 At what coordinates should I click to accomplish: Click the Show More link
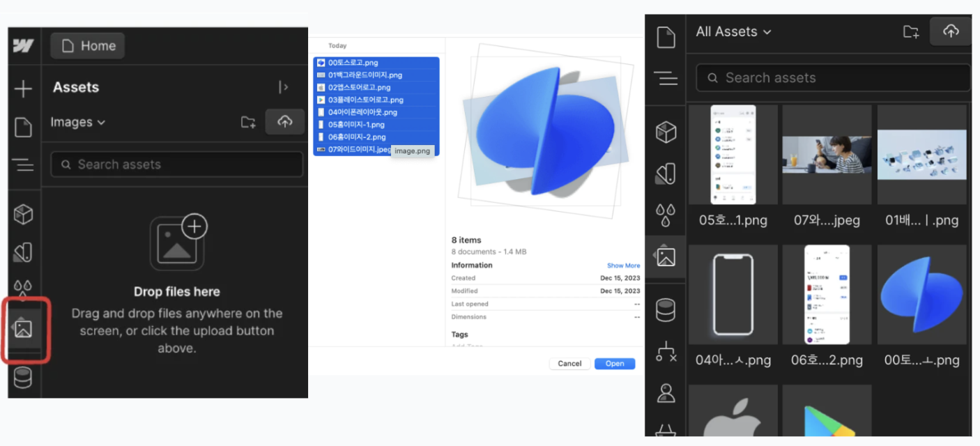tap(623, 266)
